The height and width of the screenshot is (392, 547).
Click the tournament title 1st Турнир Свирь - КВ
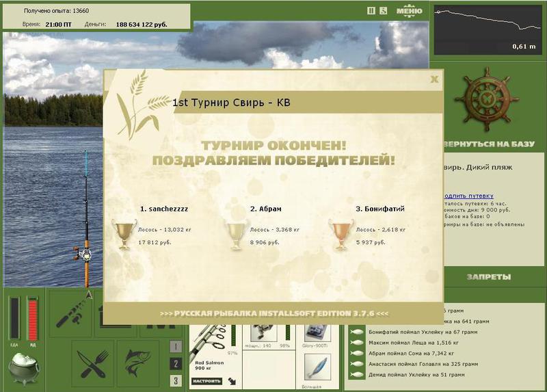pyautogui.click(x=231, y=103)
